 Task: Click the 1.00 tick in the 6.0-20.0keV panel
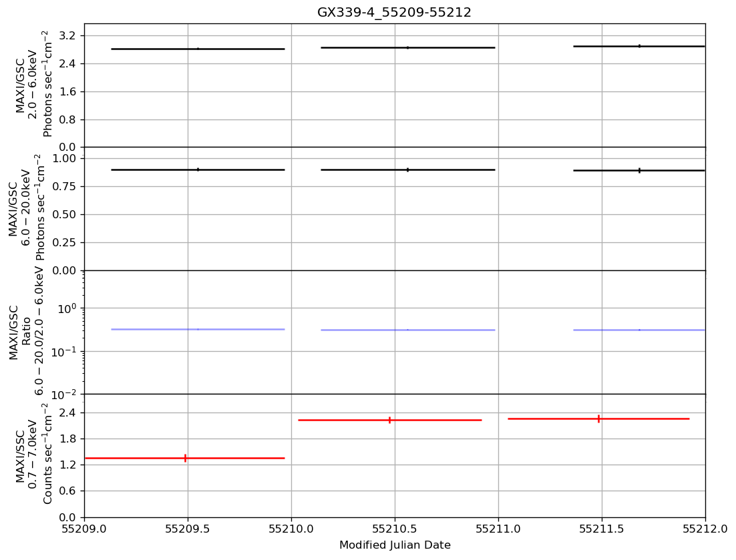coord(65,159)
